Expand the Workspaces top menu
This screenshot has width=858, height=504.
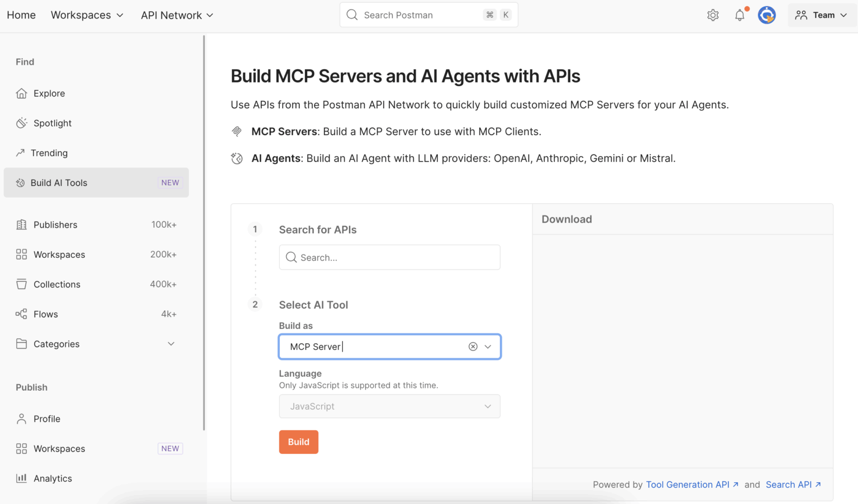point(87,15)
